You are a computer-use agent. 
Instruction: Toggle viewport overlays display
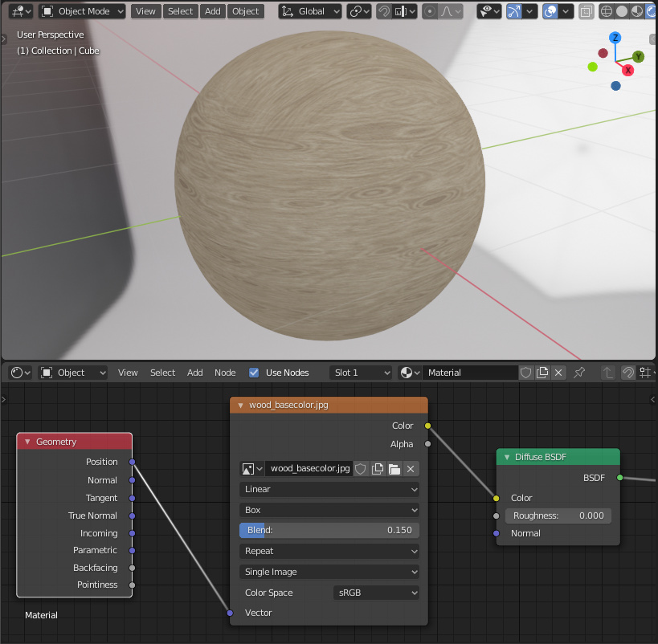pos(550,11)
